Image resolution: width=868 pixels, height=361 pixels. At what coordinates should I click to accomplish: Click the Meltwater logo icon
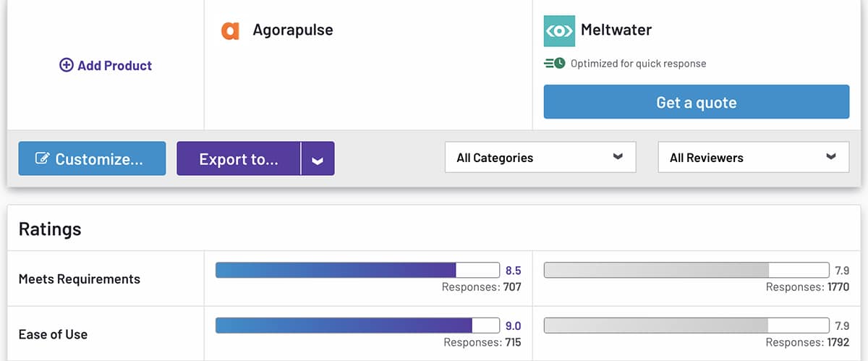tap(559, 31)
